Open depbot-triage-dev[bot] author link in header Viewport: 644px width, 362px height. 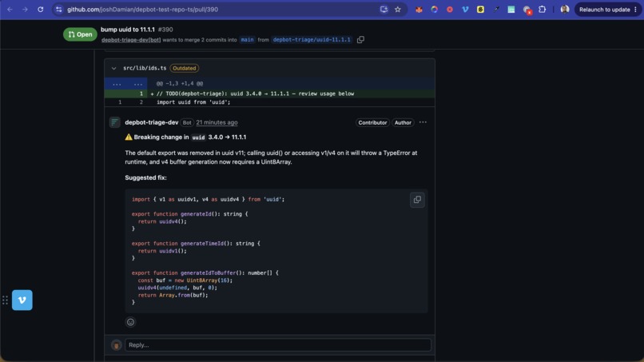[131, 40]
